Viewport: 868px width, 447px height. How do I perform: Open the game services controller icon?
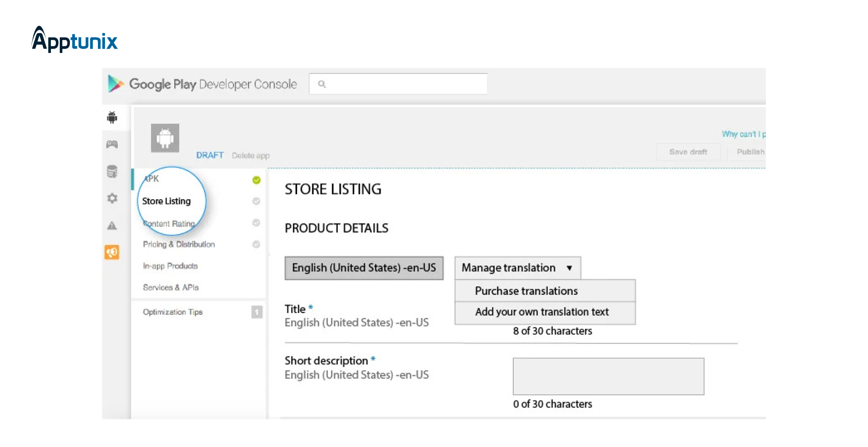(112, 145)
